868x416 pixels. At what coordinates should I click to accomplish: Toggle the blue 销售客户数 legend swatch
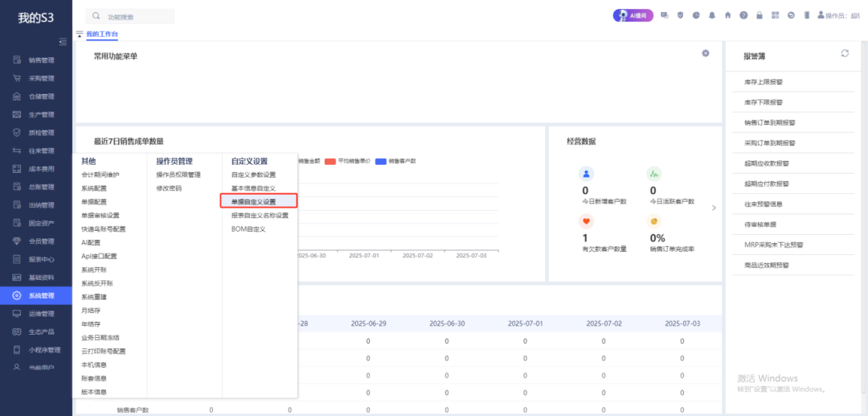coord(381,161)
